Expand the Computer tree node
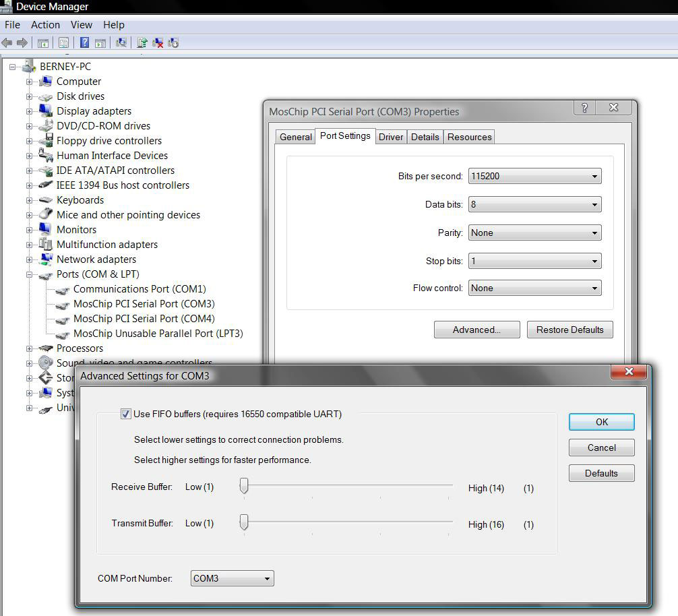 [29, 82]
